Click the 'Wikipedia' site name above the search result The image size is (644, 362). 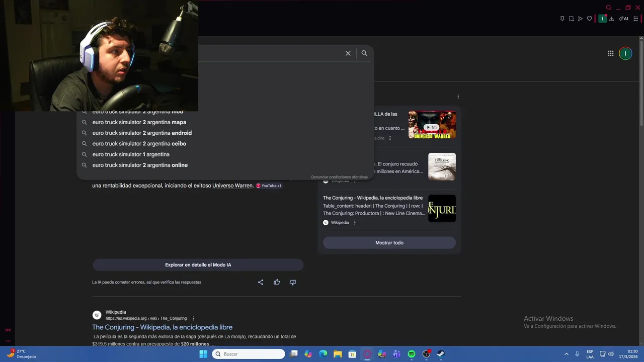pos(116,312)
